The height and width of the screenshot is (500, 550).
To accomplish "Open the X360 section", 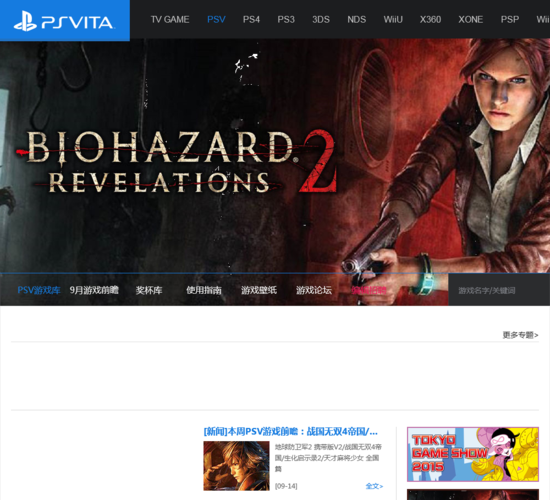I will coord(430,19).
